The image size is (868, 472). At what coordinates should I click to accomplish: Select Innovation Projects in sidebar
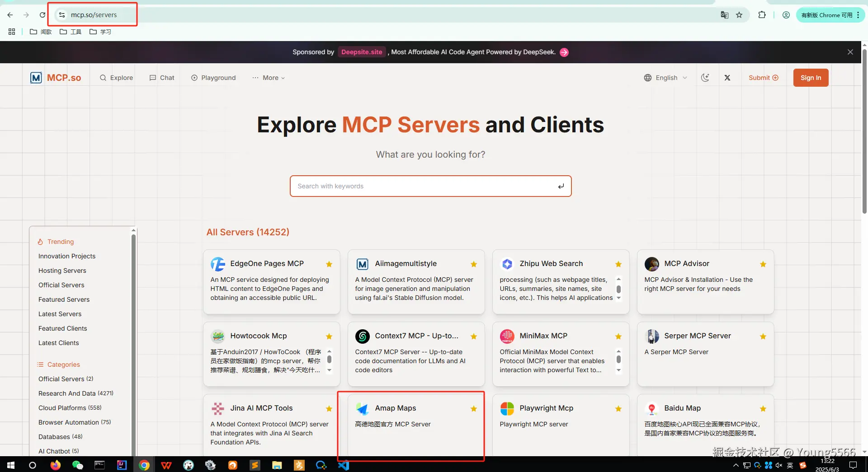(67, 256)
